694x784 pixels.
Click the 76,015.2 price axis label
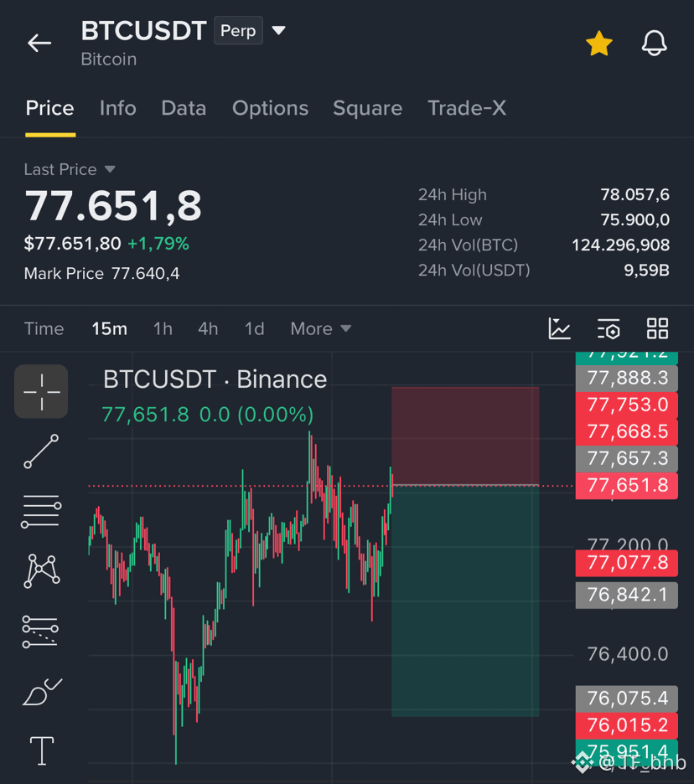click(627, 725)
